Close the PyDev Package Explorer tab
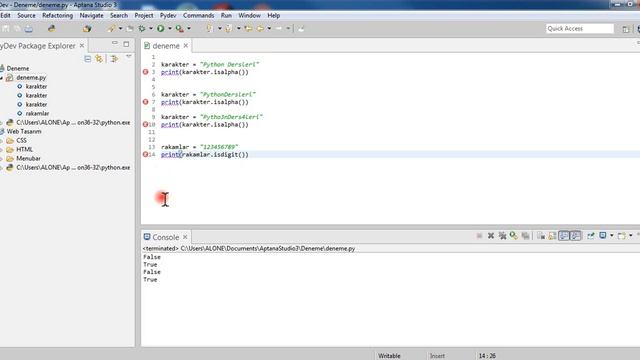Screen dimensions: 640x360 (x=82, y=46)
